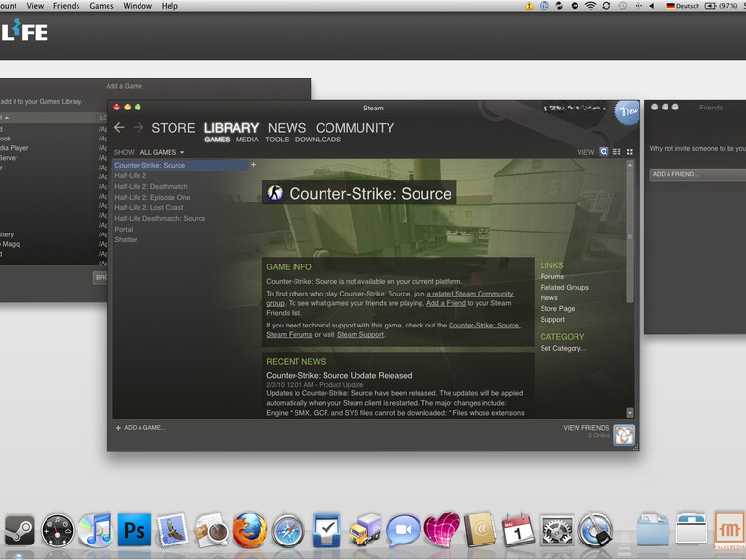Open the Store Page link
Image resolution: width=746 pixels, height=560 pixels.
(557, 308)
